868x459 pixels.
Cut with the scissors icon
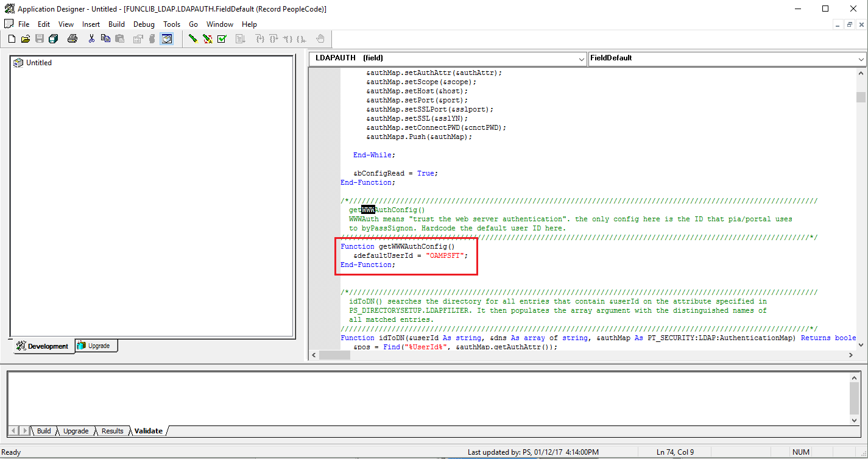coord(91,39)
